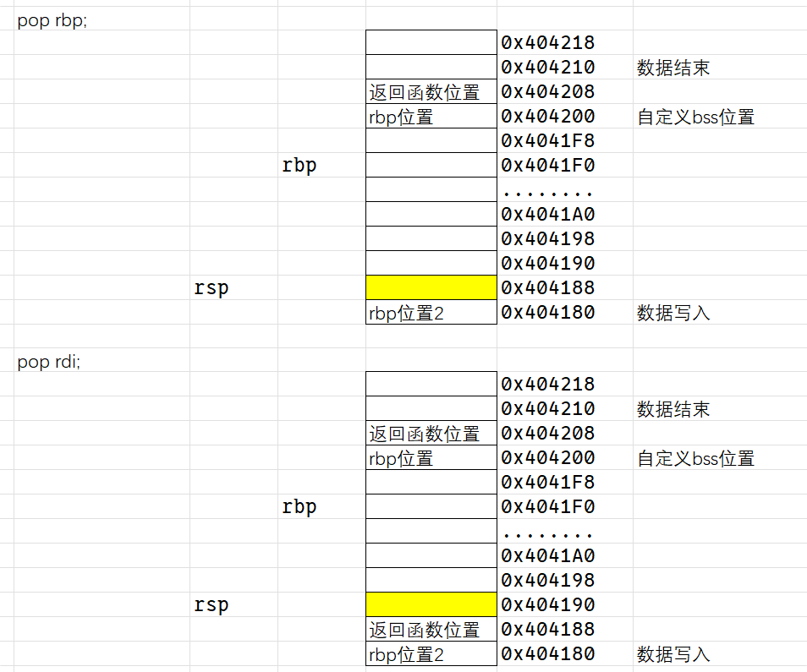The width and height of the screenshot is (807, 672).
Task: Select rbp位置2 cell in the pop rdi diagram
Action: pyautogui.click(x=431, y=653)
